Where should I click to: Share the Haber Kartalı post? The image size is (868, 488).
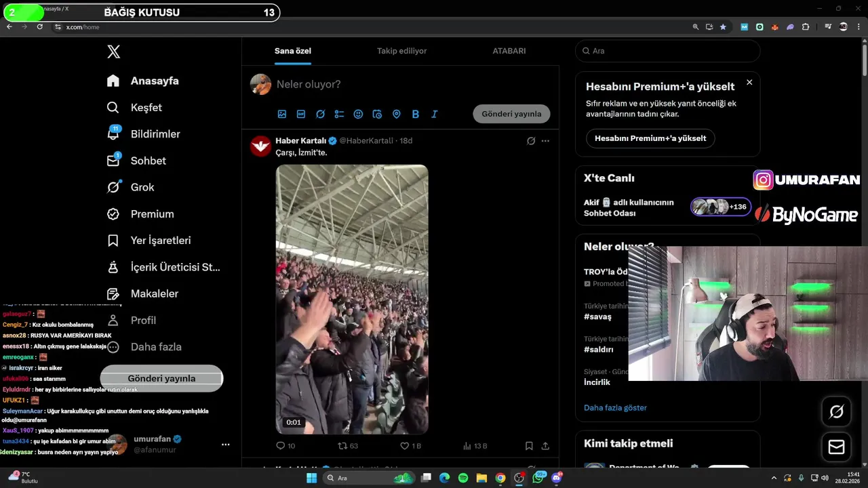point(545,445)
